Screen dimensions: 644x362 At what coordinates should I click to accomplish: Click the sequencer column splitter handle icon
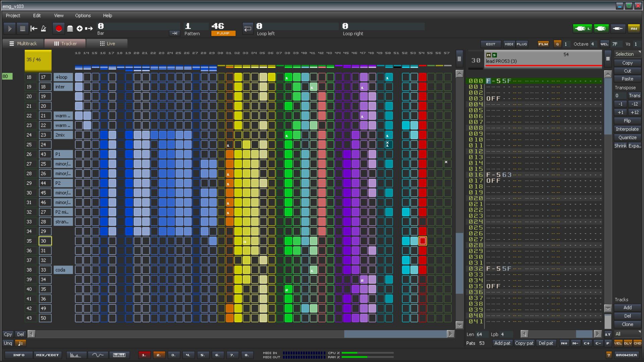click(x=459, y=59)
